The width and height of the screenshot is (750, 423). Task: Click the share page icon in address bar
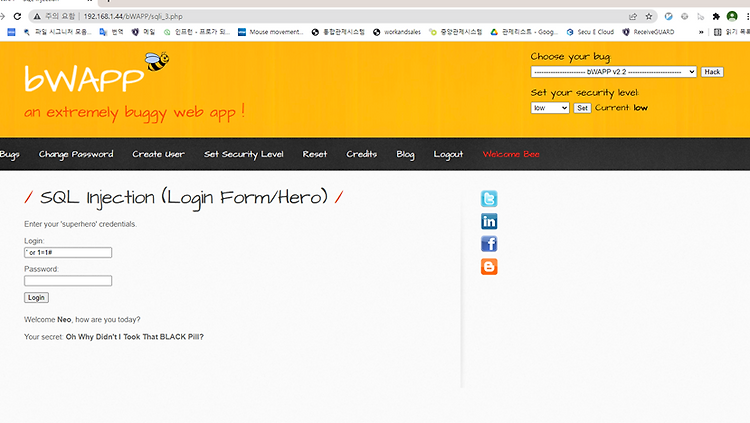click(633, 16)
